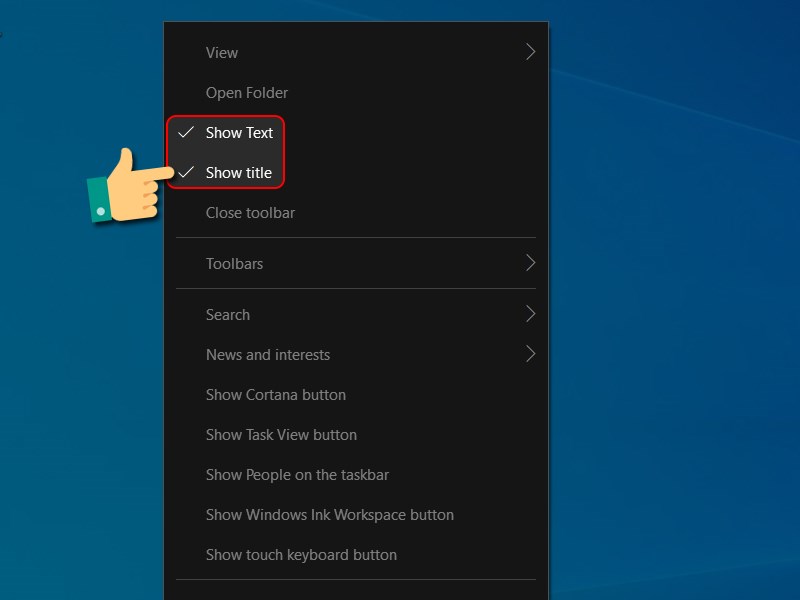Image resolution: width=800 pixels, height=600 pixels.
Task: Expand the Search chevron arrow
Action: tap(531, 314)
